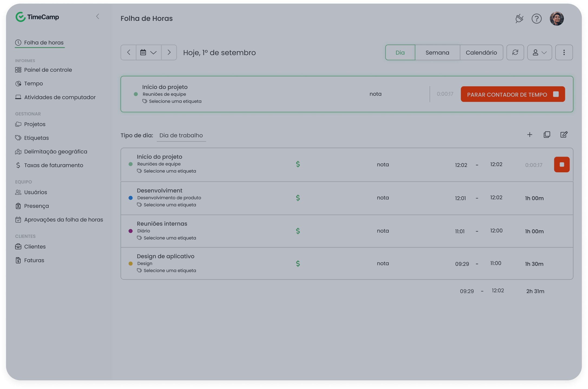Open the three-dot more options menu
Screen dimensions: 588x389
coord(564,52)
